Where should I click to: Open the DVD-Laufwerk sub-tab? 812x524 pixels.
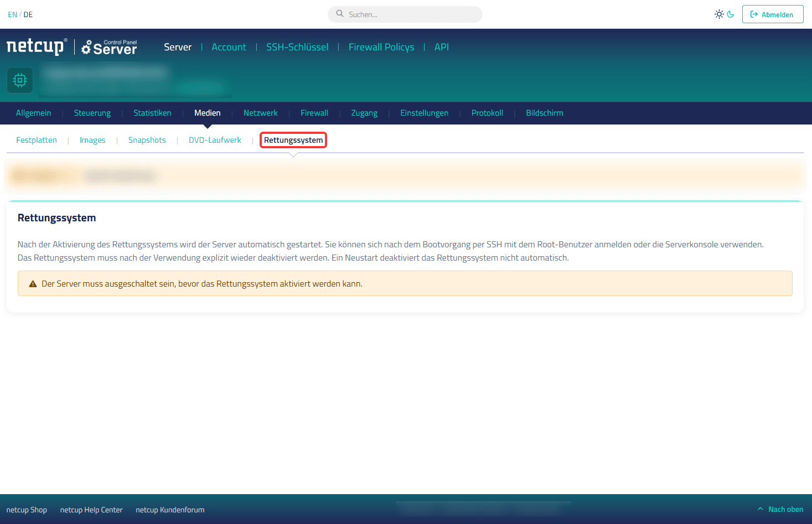click(215, 140)
